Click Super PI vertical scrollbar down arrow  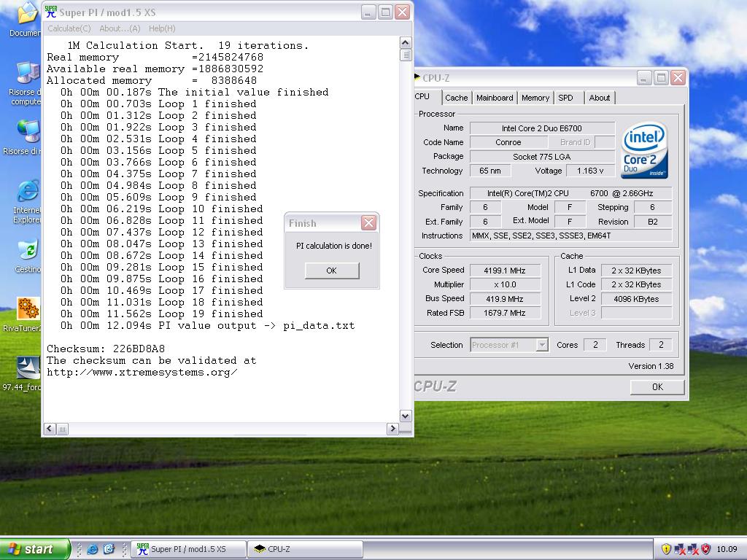pyautogui.click(x=406, y=416)
